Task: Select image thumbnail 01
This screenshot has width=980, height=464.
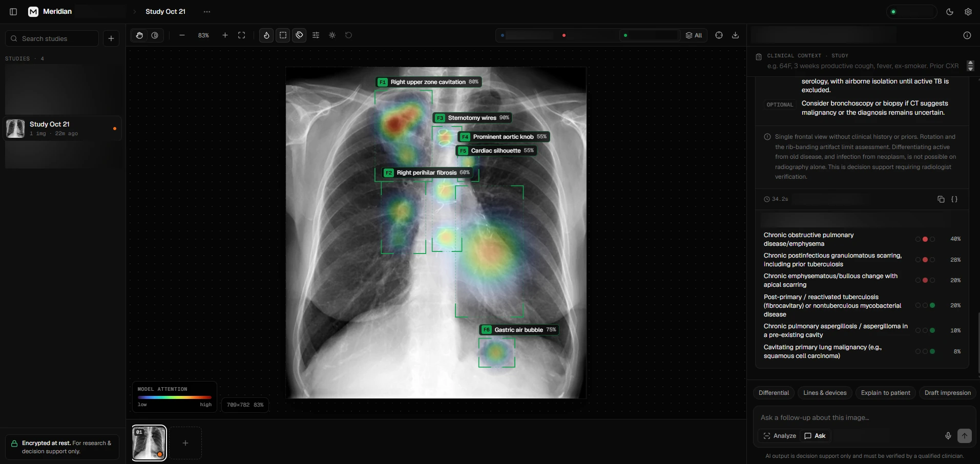Action: [149, 443]
